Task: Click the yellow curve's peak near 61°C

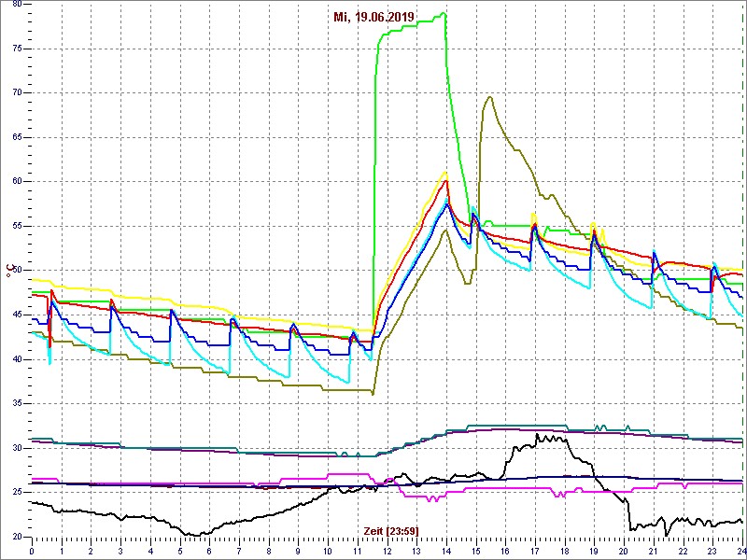Action: (445, 172)
